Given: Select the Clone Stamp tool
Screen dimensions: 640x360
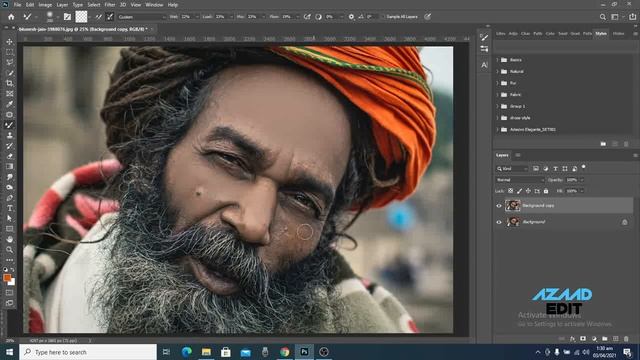Looking at the screenshot, I should click(9, 136).
